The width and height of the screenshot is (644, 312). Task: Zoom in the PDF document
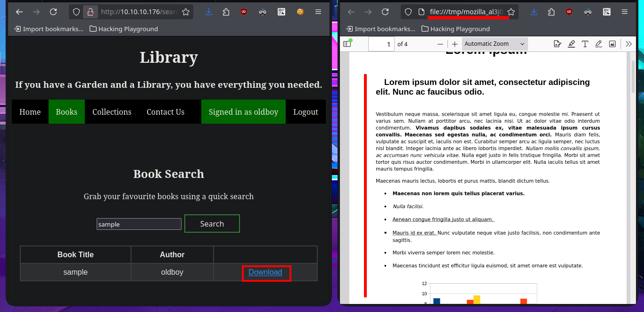click(x=454, y=44)
